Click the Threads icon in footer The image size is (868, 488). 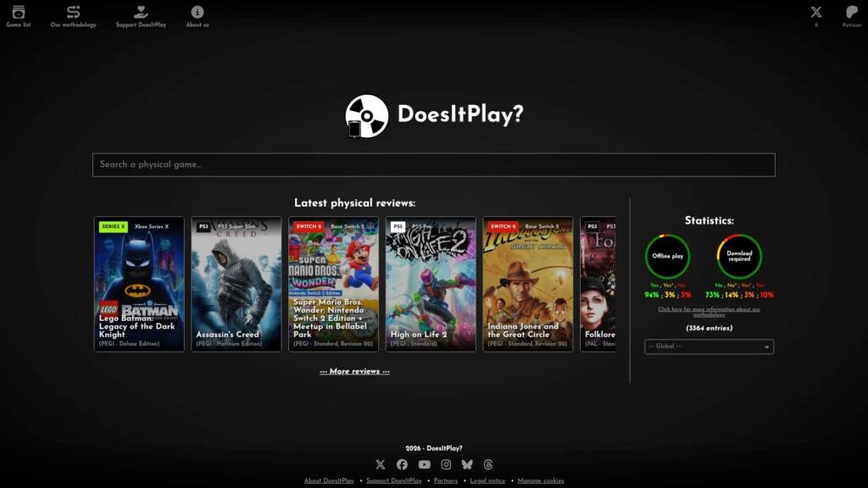coord(487,465)
